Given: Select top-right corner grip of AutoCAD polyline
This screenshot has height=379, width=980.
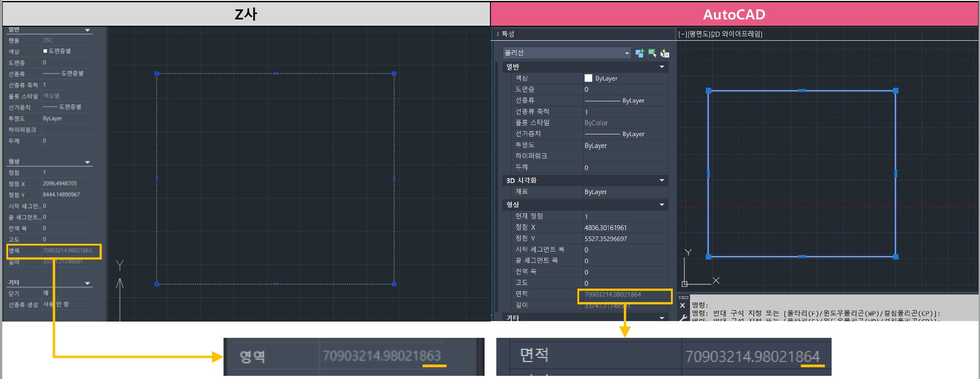Looking at the screenshot, I should tap(896, 91).
